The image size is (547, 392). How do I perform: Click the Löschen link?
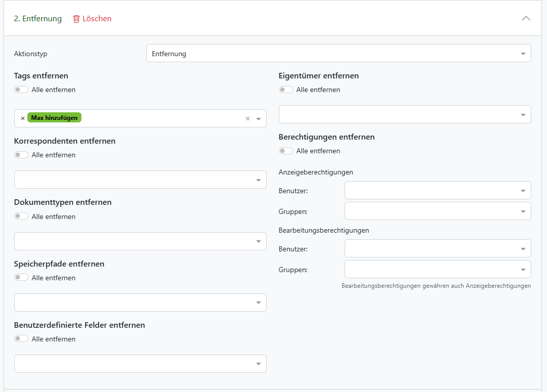tap(97, 19)
